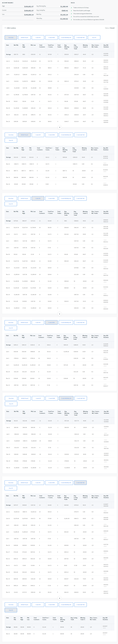Click the checkmark beside "Trade a minimum of 10 days"
118x644 pixels.
point(71,8)
